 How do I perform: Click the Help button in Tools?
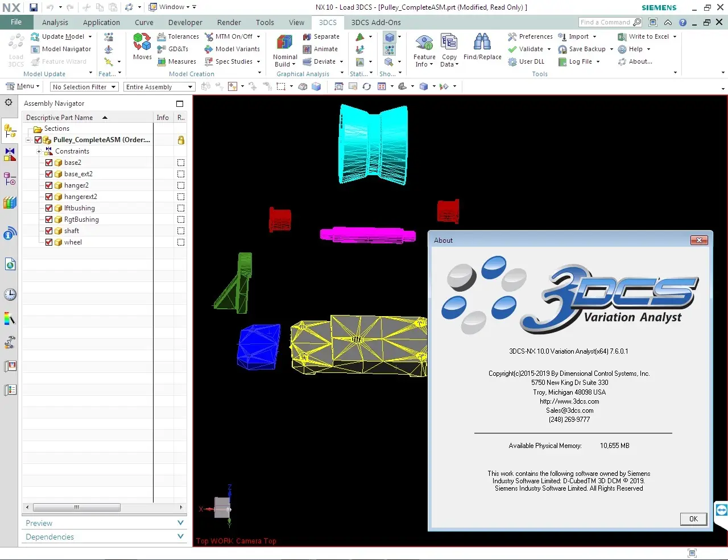pyautogui.click(x=634, y=49)
